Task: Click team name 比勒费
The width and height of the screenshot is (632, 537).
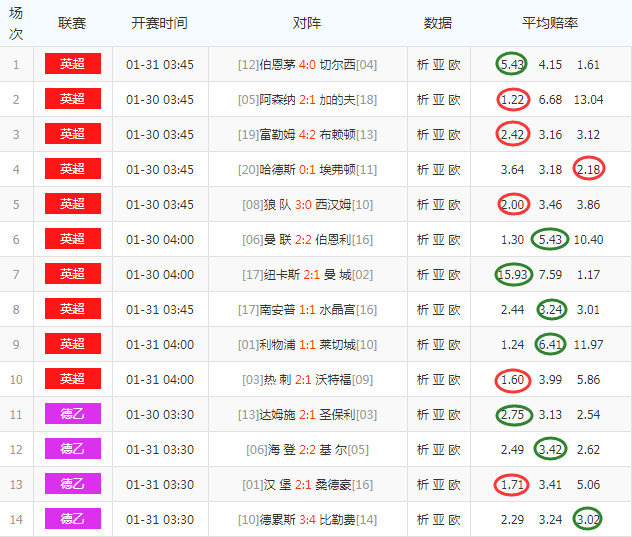Action: [x=337, y=520]
